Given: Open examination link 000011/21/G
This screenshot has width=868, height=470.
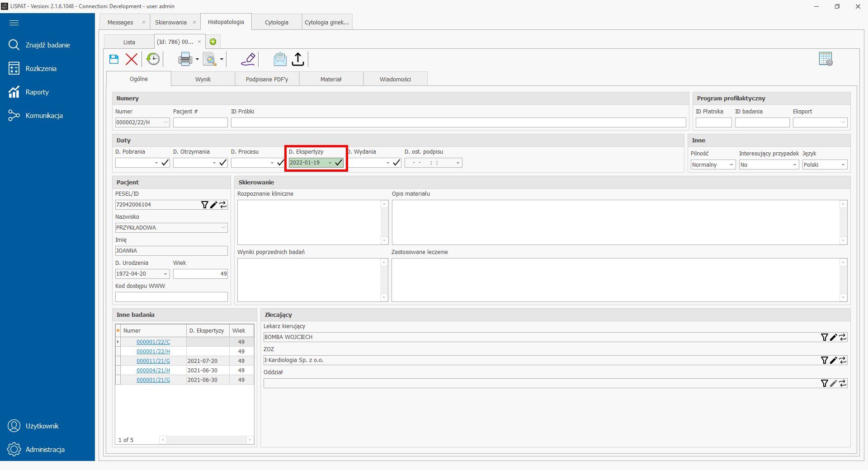Looking at the screenshot, I should click(x=153, y=361).
